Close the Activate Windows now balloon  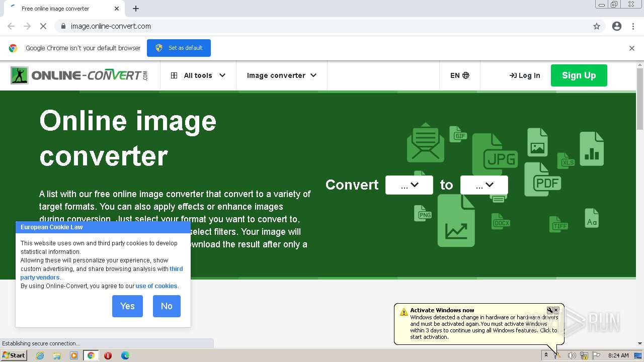pyautogui.click(x=556, y=310)
